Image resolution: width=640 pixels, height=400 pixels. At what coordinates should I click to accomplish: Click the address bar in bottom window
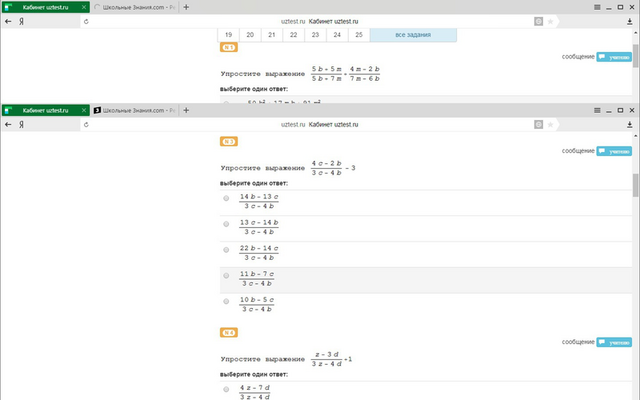pos(319,124)
